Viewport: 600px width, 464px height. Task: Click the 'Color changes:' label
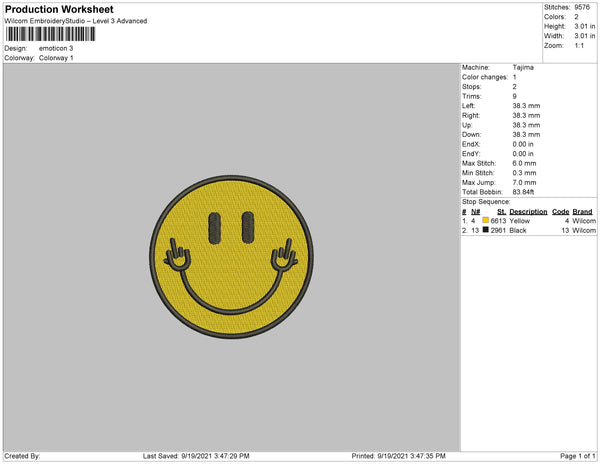485,77
